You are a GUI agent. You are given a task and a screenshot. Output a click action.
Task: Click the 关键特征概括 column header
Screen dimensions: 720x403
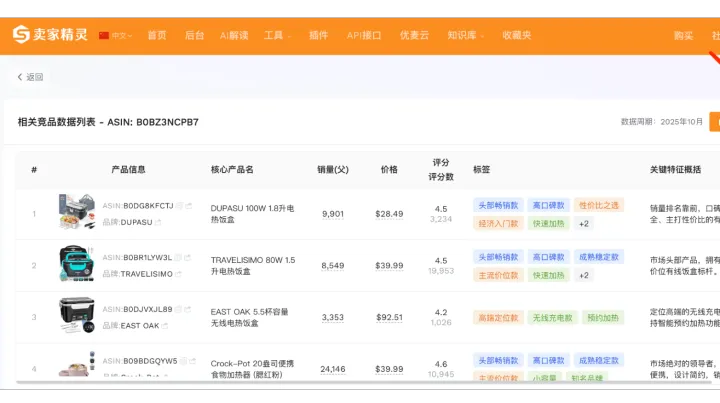[675, 170]
